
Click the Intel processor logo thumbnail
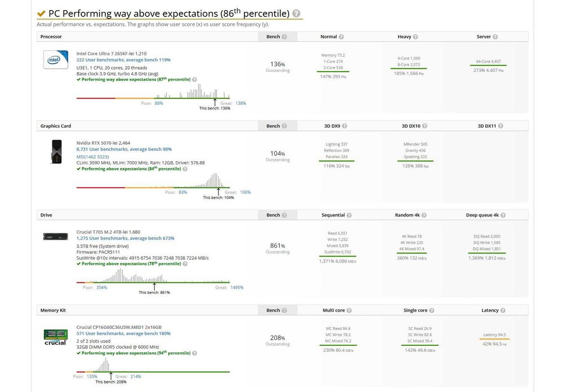pos(56,60)
